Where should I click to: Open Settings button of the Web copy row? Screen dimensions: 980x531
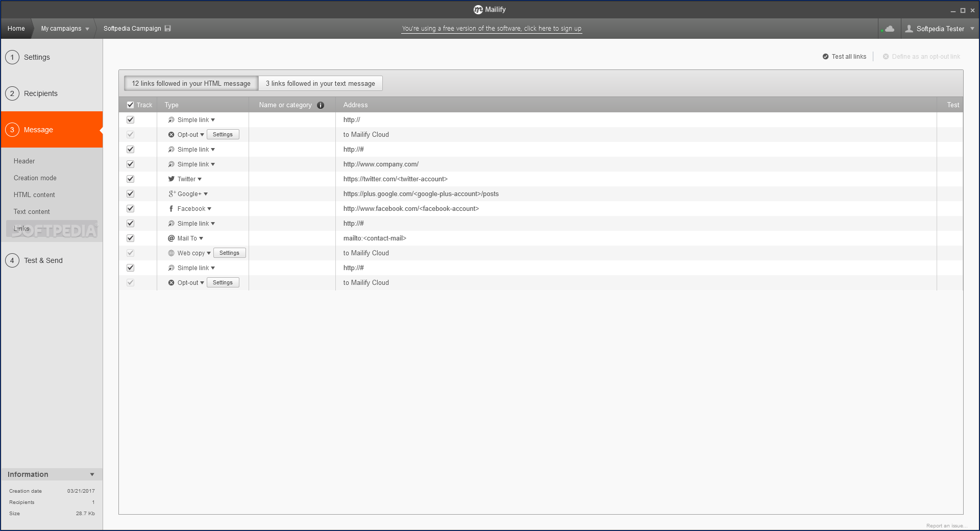229,253
